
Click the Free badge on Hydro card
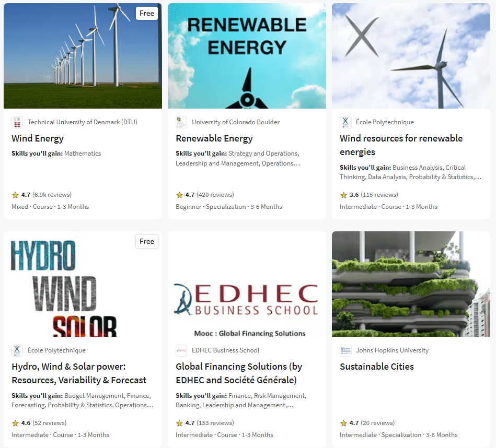tap(147, 241)
